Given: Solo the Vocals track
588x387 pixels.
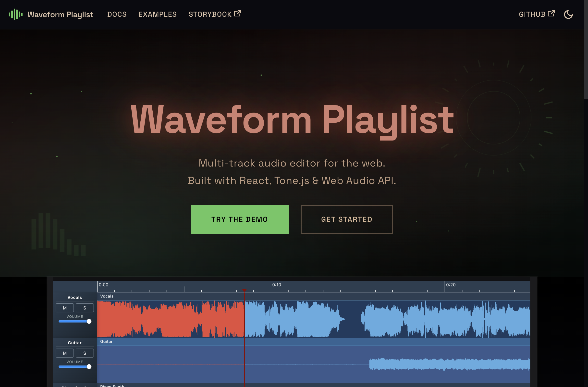Looking at the screenshot, I should (x=85, y=308).
